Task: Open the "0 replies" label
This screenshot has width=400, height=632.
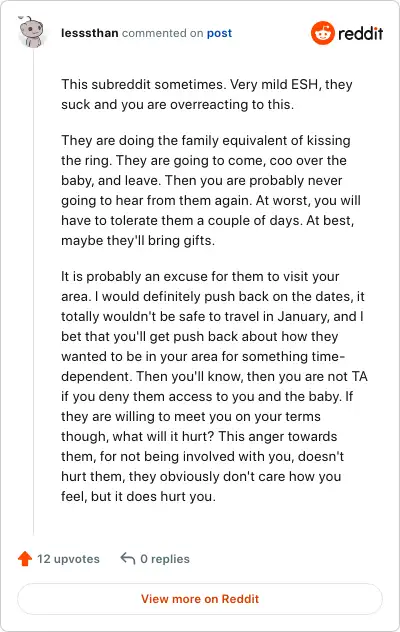Action: point(165,559)
